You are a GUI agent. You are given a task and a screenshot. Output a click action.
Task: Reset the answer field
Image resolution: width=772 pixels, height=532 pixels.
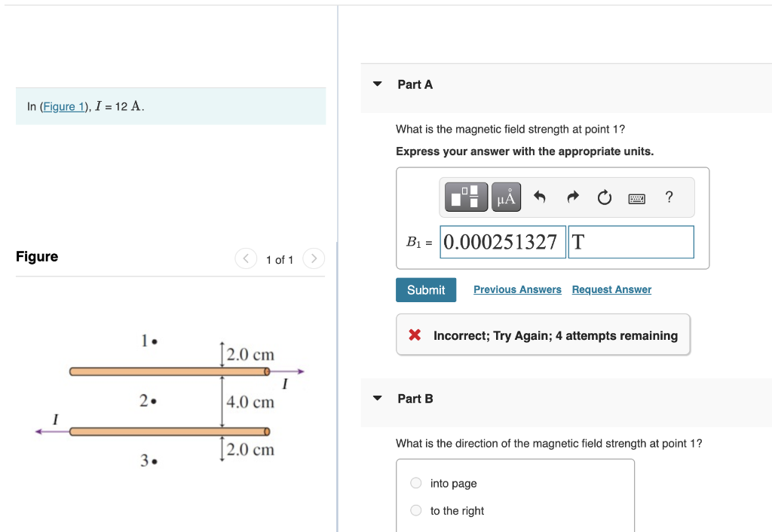[605, 197]
